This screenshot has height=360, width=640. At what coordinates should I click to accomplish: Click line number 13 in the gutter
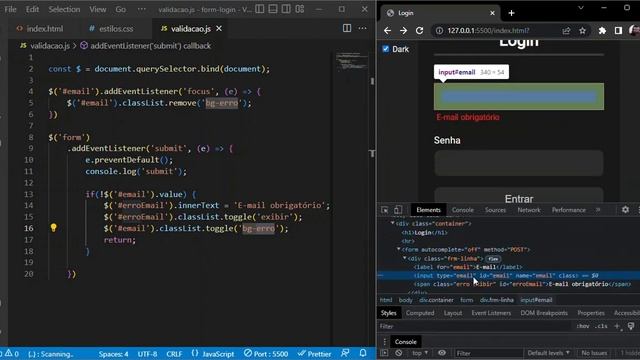pyautogui.click(x=29, y=194)
